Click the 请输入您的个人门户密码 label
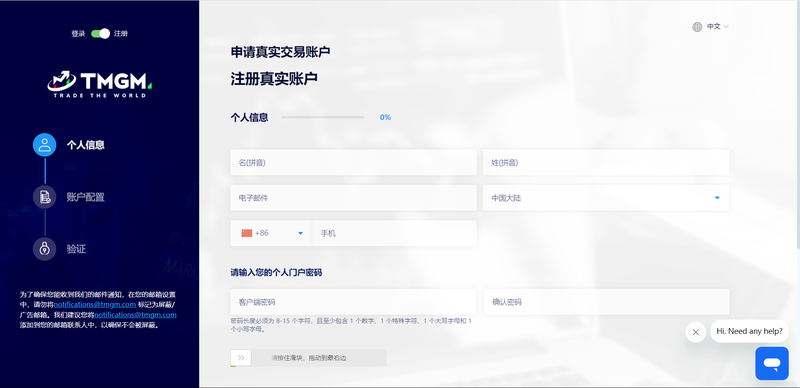Viewport: 800px width, 388px height. 276,273
